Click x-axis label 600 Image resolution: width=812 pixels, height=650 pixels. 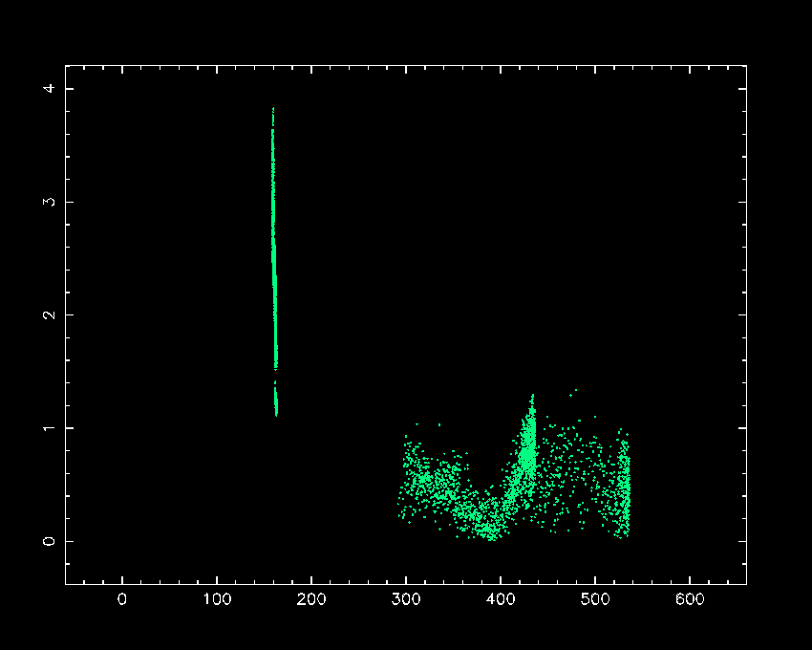tap(690, 599)
